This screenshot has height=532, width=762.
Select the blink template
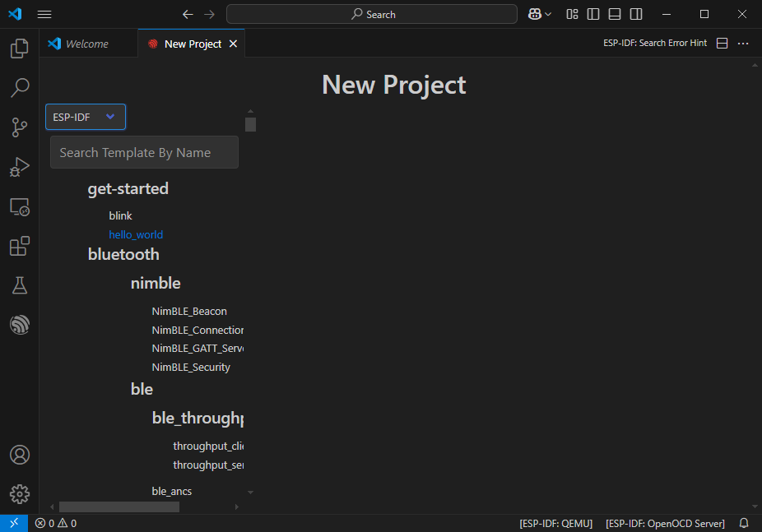(120, 215)
